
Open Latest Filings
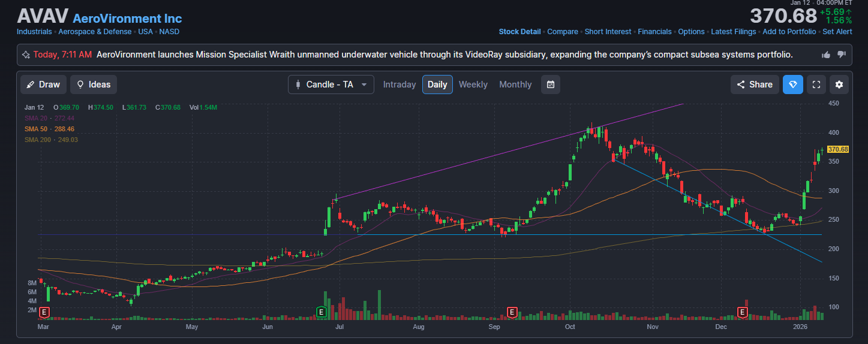pos(734,32)
